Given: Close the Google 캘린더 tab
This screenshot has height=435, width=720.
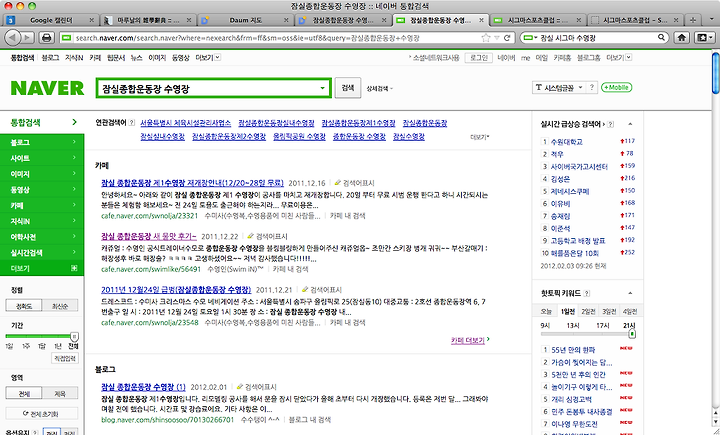Looking at the screenshot, I should tap(91, 20).
